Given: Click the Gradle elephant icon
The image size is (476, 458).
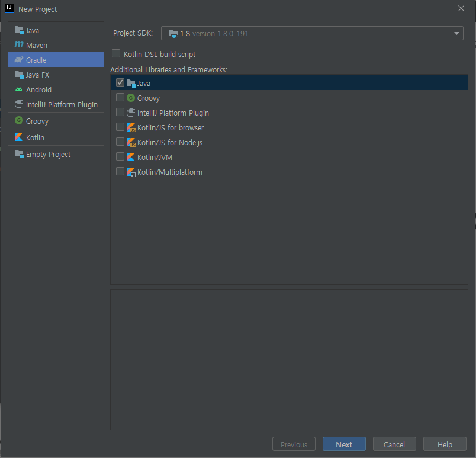Looking at the screenshot, I should [19, 59].
